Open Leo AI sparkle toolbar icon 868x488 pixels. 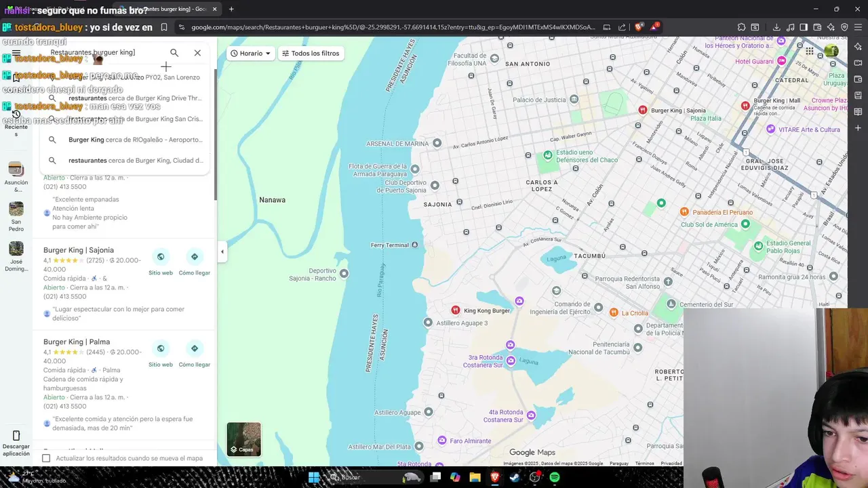[831, 27]
